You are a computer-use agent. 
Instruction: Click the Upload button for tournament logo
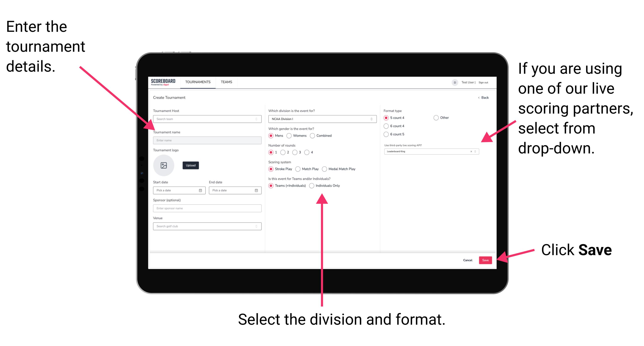pos(191,165)
